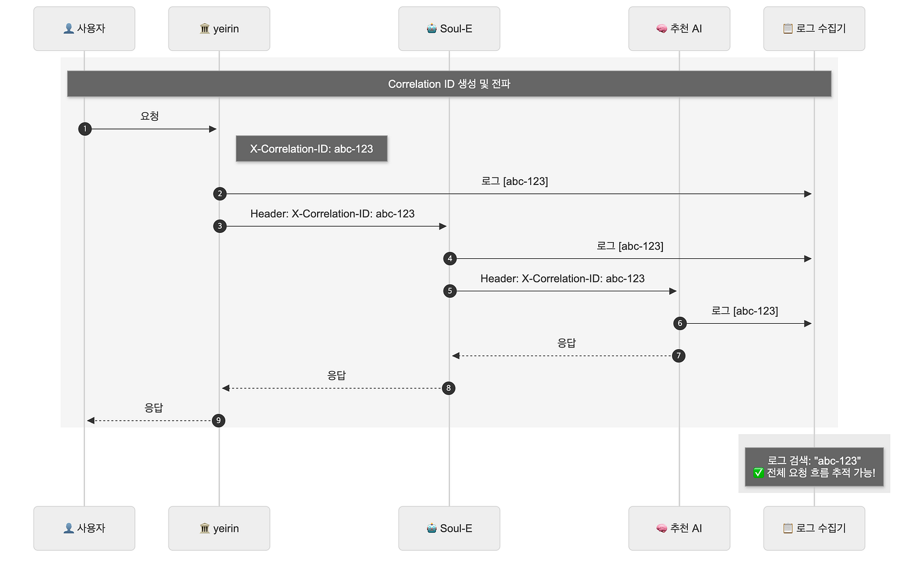
Task: Click the bottom 추천 AI participant box
Action: [x=679, y=528]
